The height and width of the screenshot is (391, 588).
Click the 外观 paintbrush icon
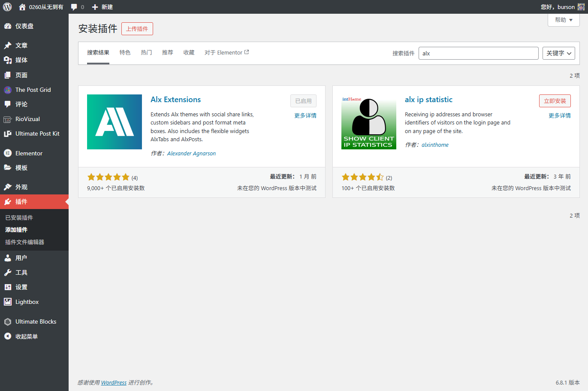[8, 187]
